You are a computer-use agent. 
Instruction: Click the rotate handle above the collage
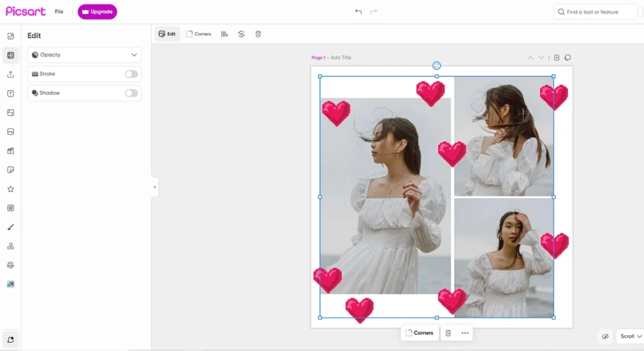(x=436, y=66)
